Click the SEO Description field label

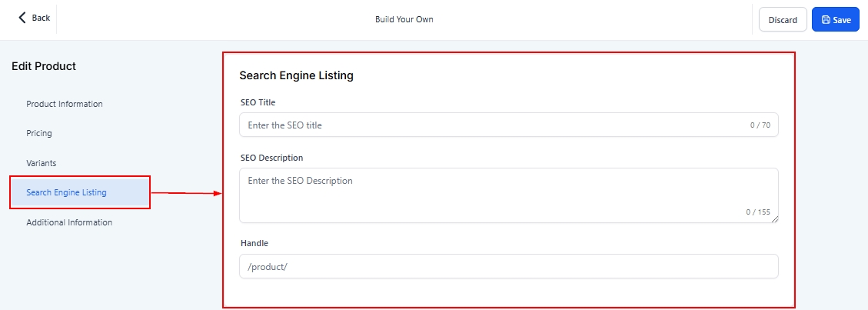click(x=271, y=158)
